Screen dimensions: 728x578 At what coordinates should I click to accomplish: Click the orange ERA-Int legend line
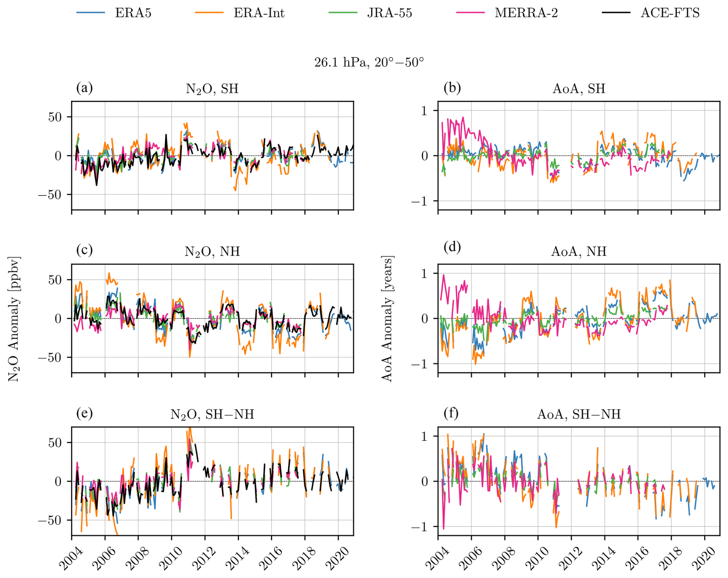coord(209,13)
